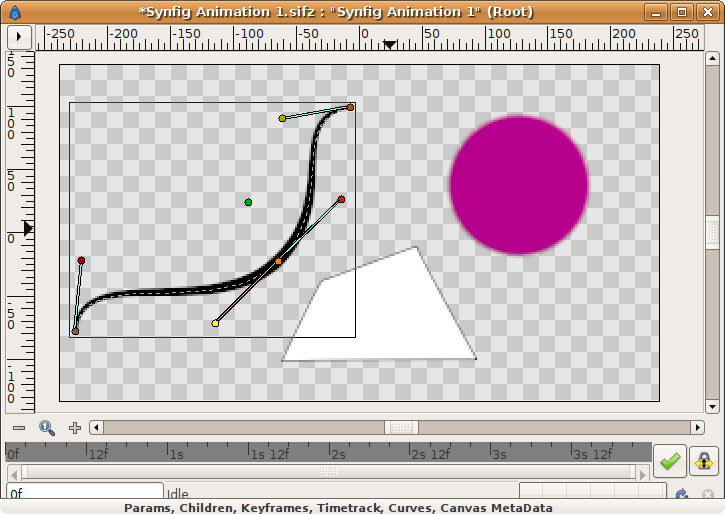Click the 2s 12f mark on timeline
This screenshot has width=725, height=514.
click(x=430, y=454)
